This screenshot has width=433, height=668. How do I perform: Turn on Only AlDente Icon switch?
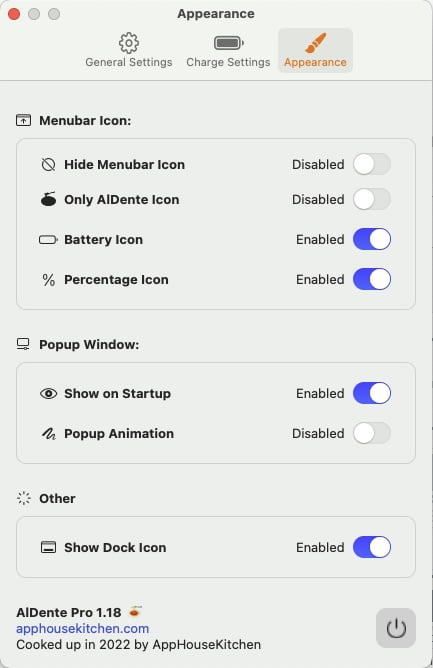click(x=372, y=199)
